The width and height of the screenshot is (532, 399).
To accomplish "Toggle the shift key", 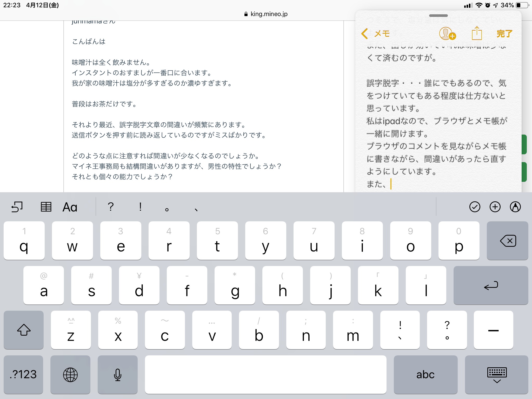I will pos(24,330).
